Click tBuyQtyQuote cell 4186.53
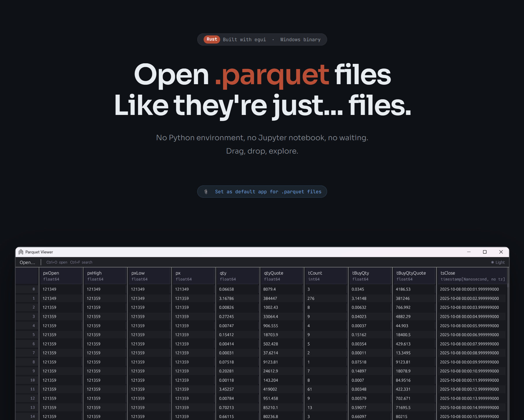The width and height of the screenshot is (524, 420). (x=403, y=289)
